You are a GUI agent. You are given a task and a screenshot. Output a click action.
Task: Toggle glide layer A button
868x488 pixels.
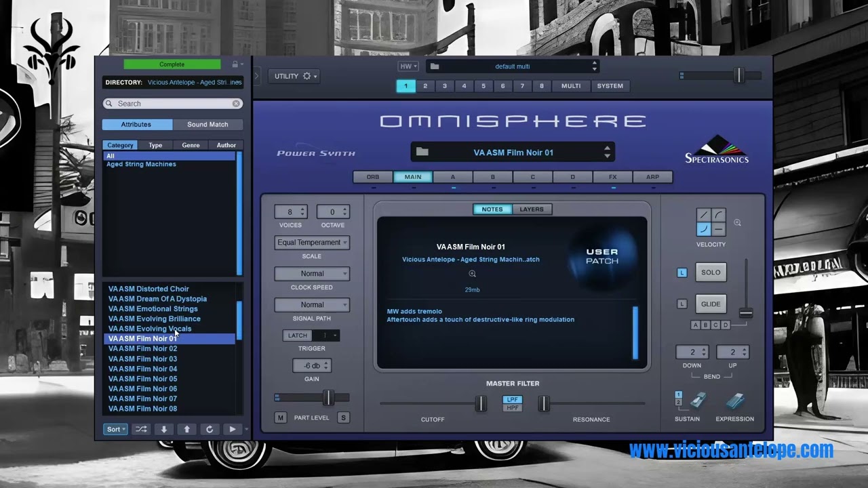point(695,325)
